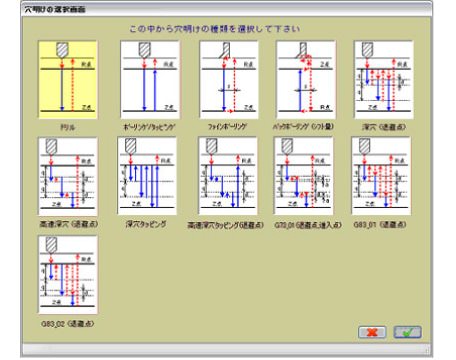Click the instruction heading この中から穴明けの種類を選択して下さい
Screen dimensions: 456x360
click(x=215, y=29)
